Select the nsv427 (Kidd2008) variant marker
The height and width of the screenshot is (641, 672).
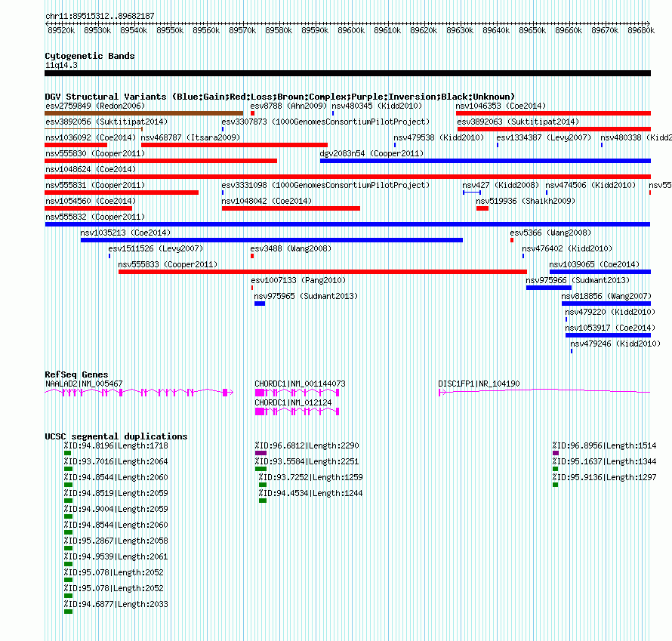tap(472, 193)
